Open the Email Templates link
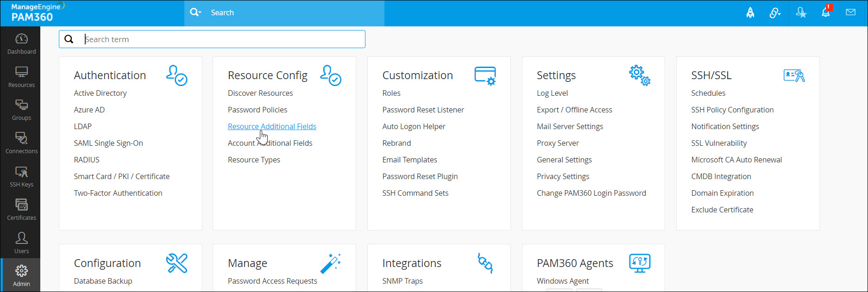The height and width of the screenshot is (292, 868). 409,160
